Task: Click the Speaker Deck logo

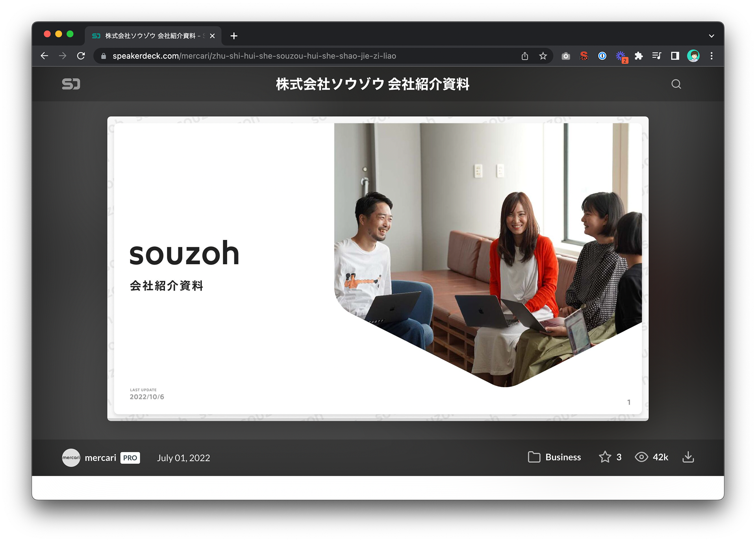Action: click(71, 84)
